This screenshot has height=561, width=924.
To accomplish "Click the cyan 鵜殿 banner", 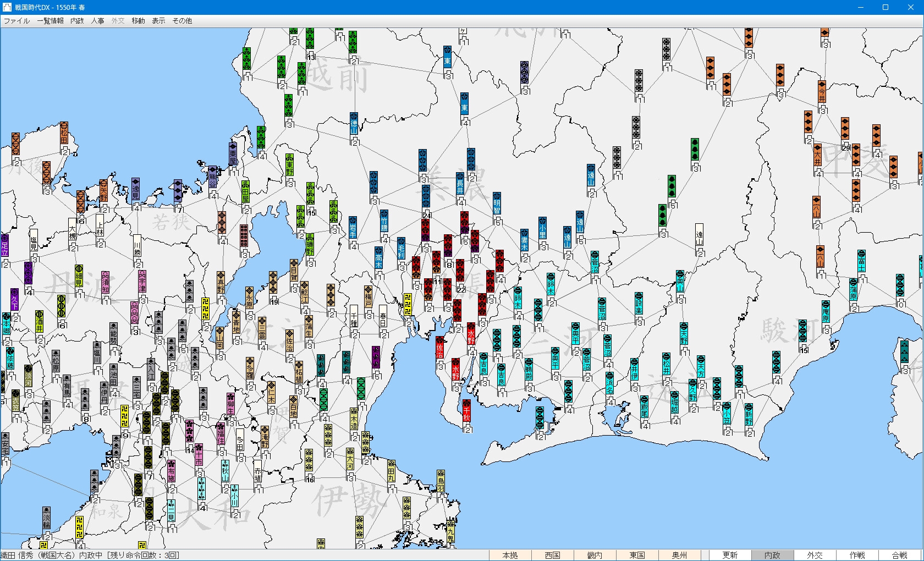I will click(x=529, y=370).
